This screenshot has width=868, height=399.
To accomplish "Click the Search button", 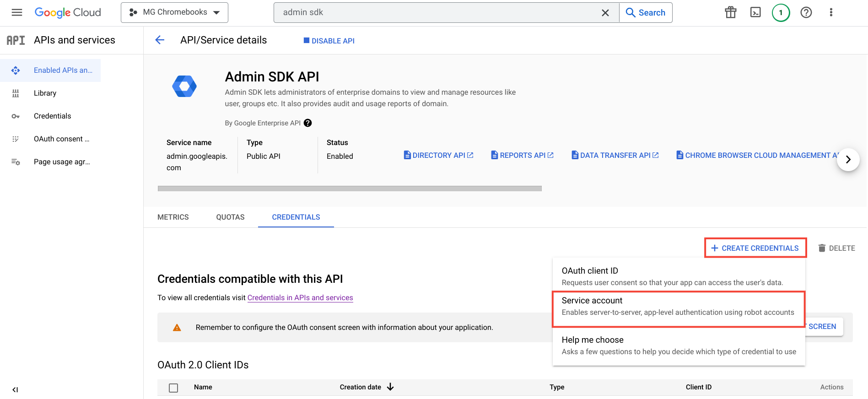I will coord(646,12).
